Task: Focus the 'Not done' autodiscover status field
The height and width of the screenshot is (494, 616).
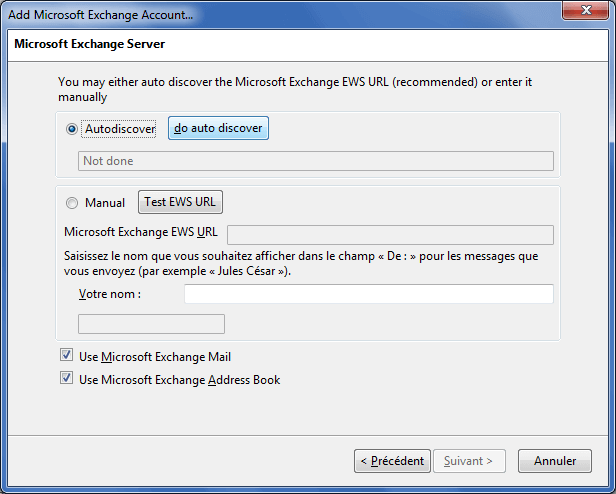Action: [x=316, y=161]
